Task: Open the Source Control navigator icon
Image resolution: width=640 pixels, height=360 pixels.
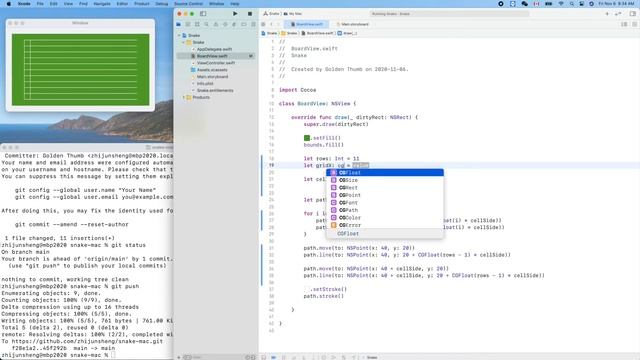Action: coord(188,24)
